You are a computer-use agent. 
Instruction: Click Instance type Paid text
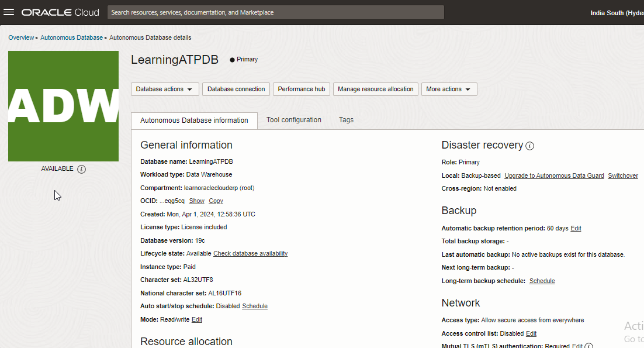point(168,267)
